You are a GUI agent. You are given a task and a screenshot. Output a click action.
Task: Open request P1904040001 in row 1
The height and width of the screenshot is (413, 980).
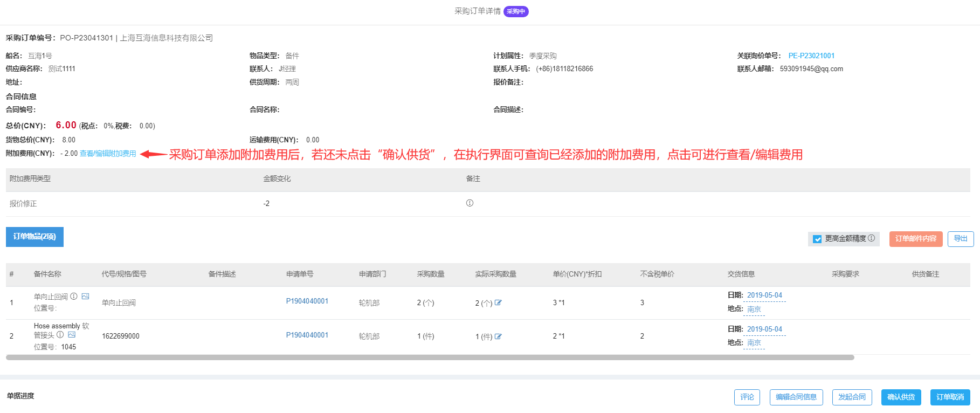coord(307,301)
